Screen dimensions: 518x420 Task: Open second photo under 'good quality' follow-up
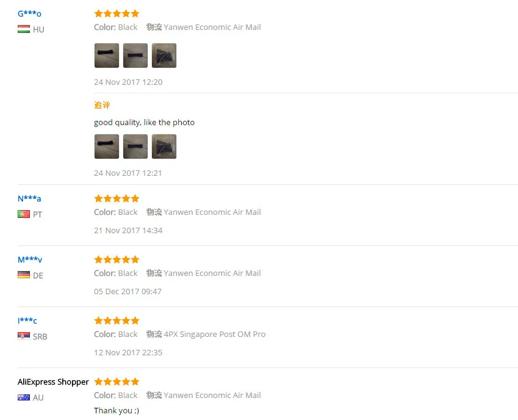(x=135, y=147)
